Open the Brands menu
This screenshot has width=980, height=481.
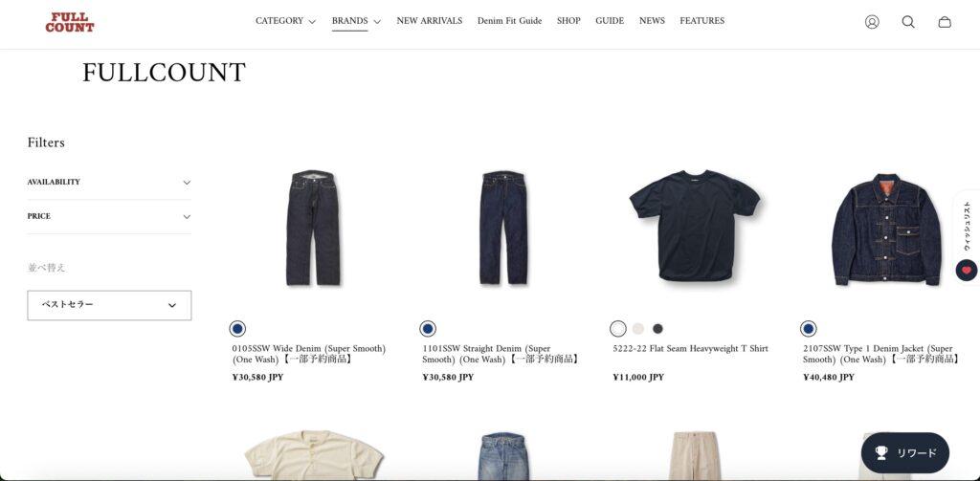point(356,21)
